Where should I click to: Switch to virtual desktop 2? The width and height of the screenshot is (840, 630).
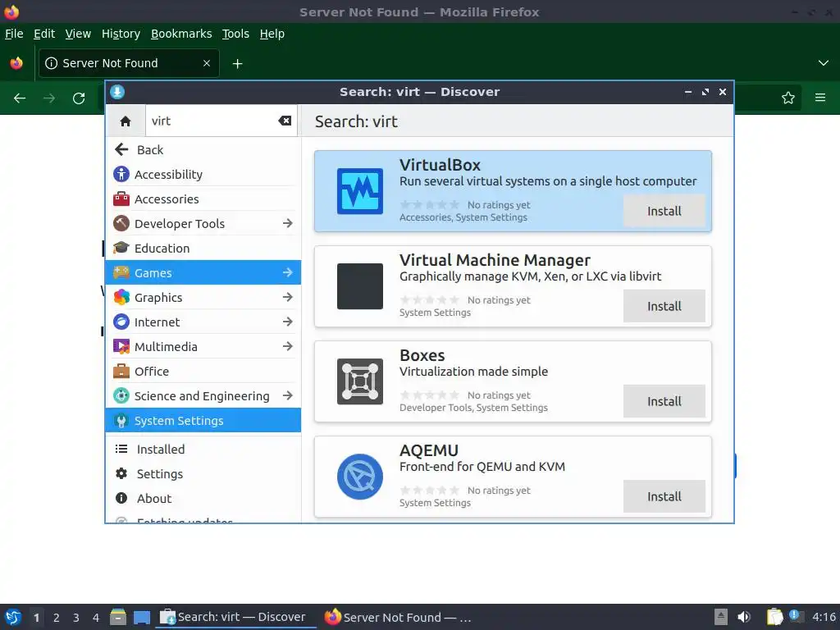point(57,618)
